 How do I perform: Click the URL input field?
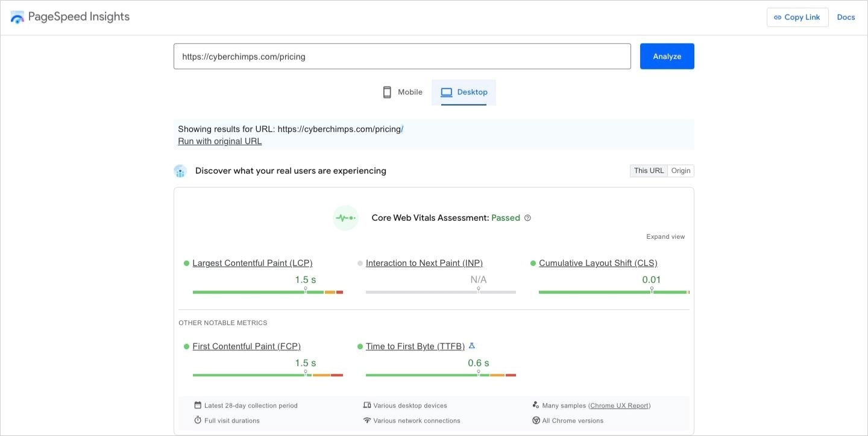pyautogui.click(x=402, y=56)
